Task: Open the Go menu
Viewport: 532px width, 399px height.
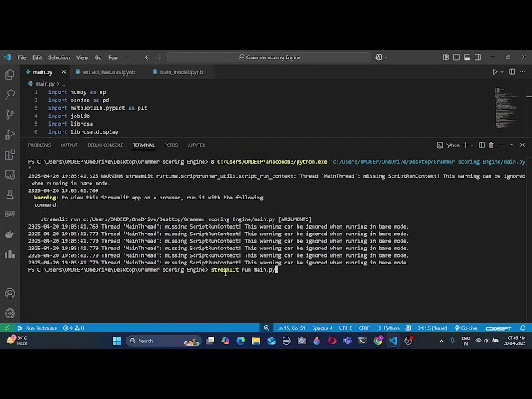Action: pyautogui.click(x=98, y=57)
